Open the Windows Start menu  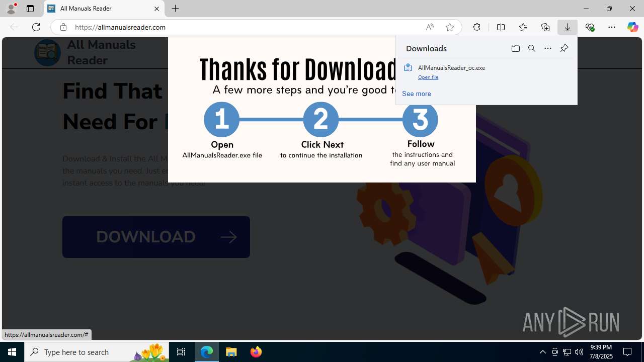tap(12, 352)
